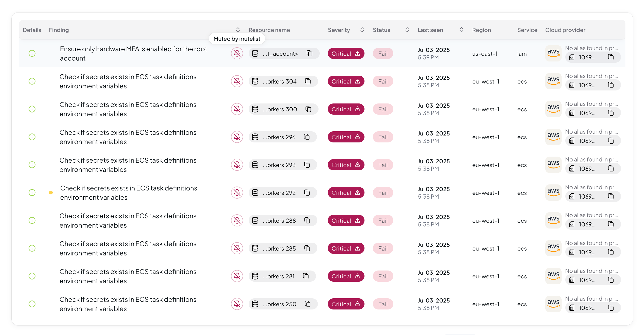Screen dimensions: 644x335
Task: Click Fail status badge on hardware MFA row
Action: tap(383, 53)
